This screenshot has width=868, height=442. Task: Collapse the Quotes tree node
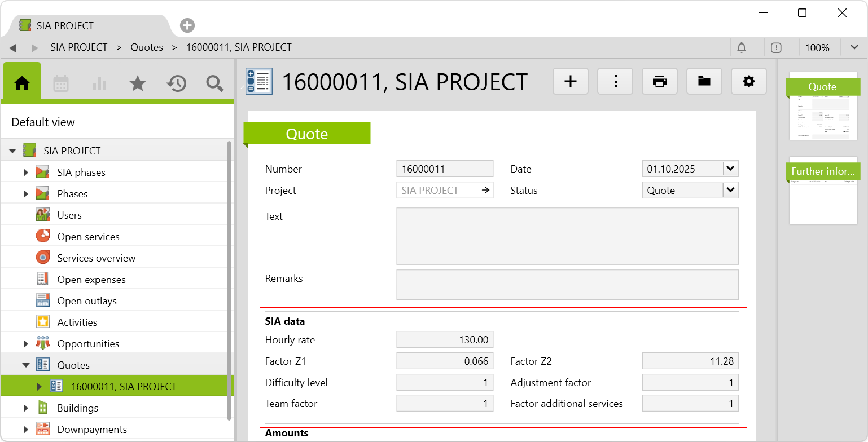click(x=25, y=365)
